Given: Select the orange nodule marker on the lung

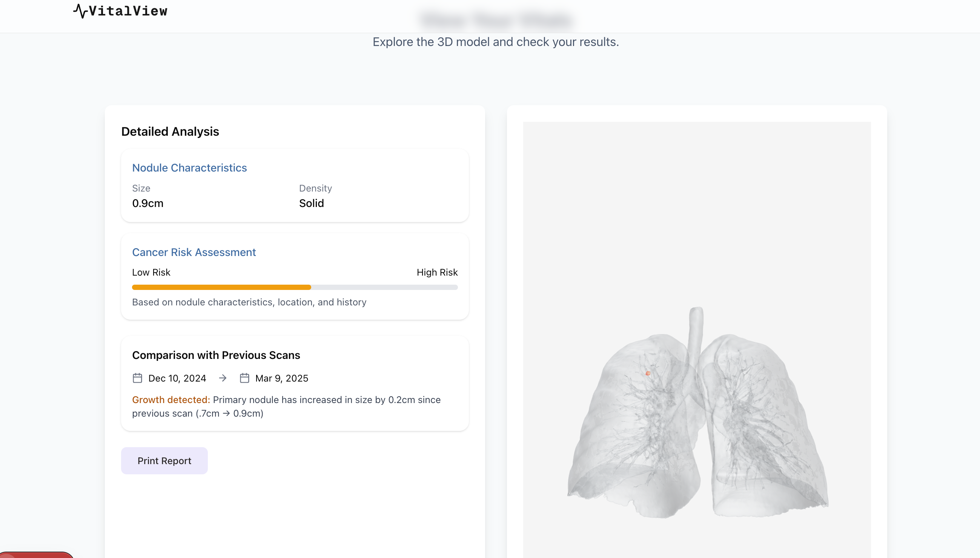Looking at the screenshot, I should coord(648,373).
